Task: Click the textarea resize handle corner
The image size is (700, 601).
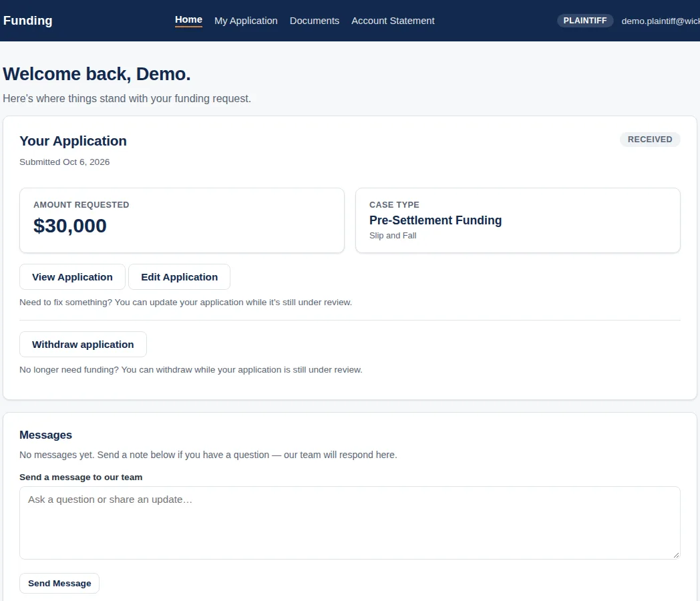Action: click(x=676, y=555)
